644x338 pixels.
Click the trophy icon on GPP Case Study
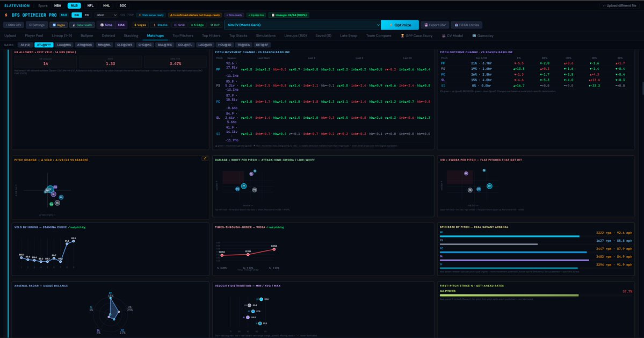[402, 35]
